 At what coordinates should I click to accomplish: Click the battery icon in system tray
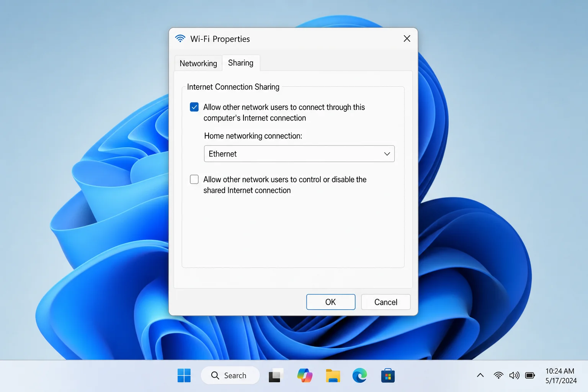[x=530, y=376]
